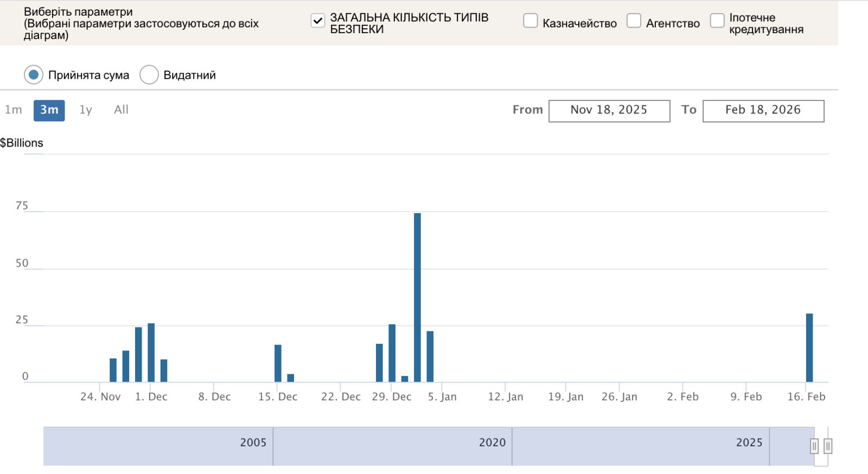Click the 2005 region of navigator
868x474 pixels.
[x=158, y=446]
